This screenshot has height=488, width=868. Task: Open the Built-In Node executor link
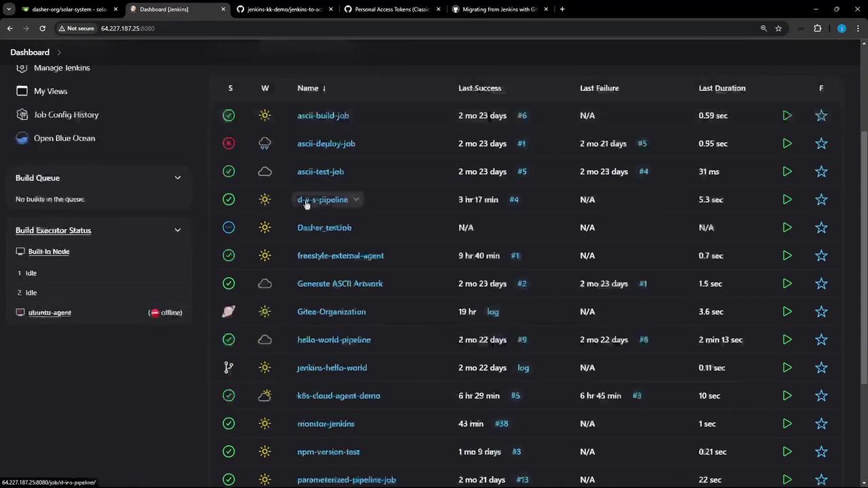coord(49,251)
